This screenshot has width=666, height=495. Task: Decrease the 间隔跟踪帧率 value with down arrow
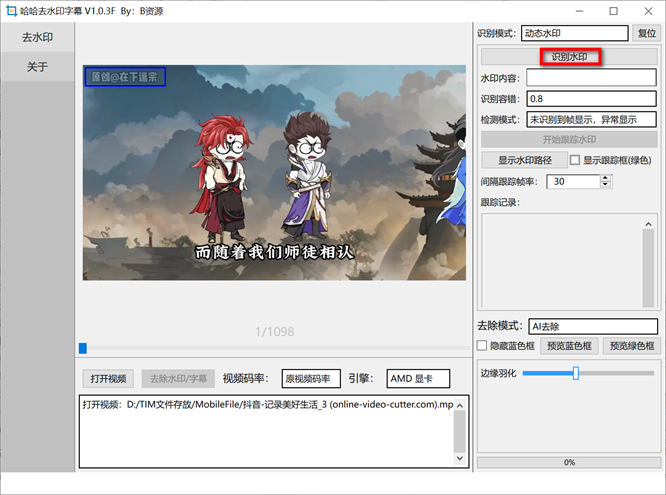pyautogui.click(x=606, y=186)
